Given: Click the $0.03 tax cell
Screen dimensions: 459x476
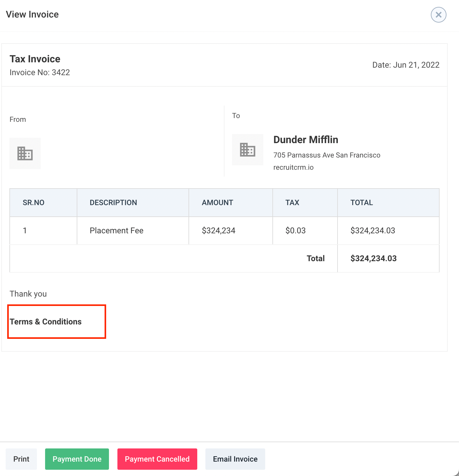Looking at the screenshot, I should click(305, 230).
